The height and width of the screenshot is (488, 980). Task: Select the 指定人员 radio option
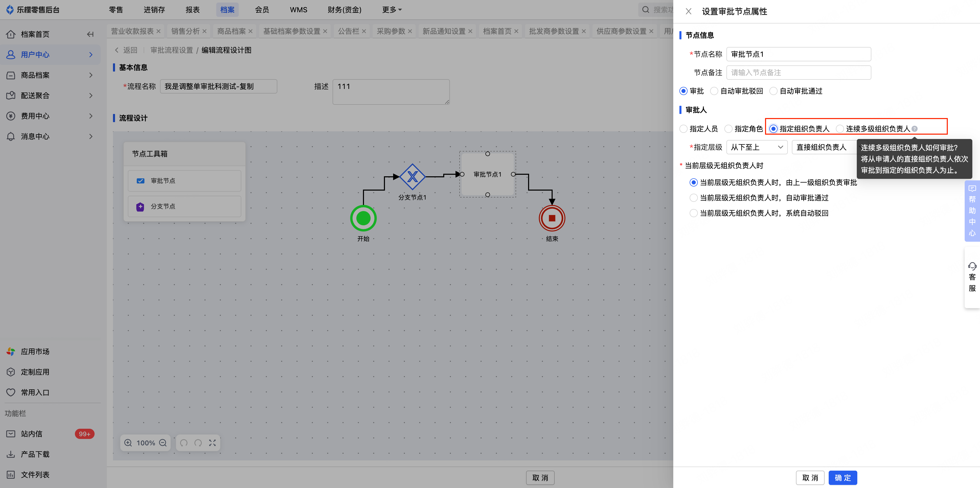[684, 129]
